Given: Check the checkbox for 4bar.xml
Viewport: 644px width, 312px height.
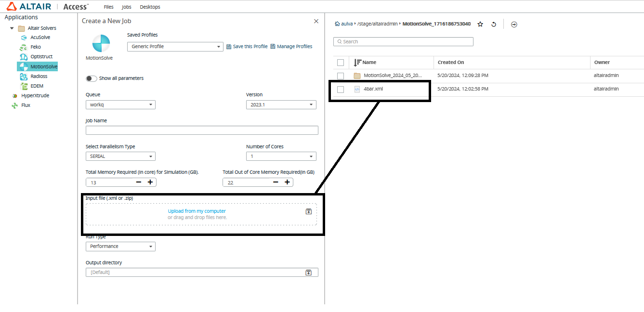Looking at the screenshot, I should (341, 89).
